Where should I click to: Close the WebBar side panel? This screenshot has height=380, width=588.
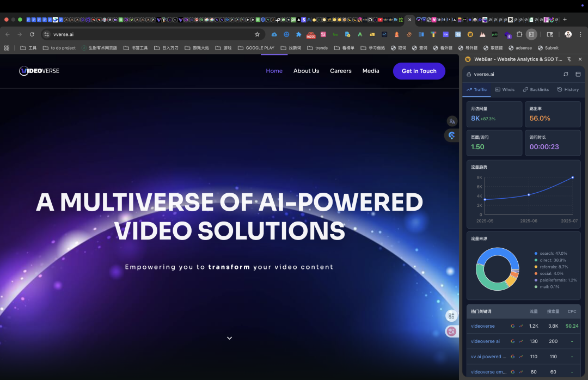coord(580,59)
